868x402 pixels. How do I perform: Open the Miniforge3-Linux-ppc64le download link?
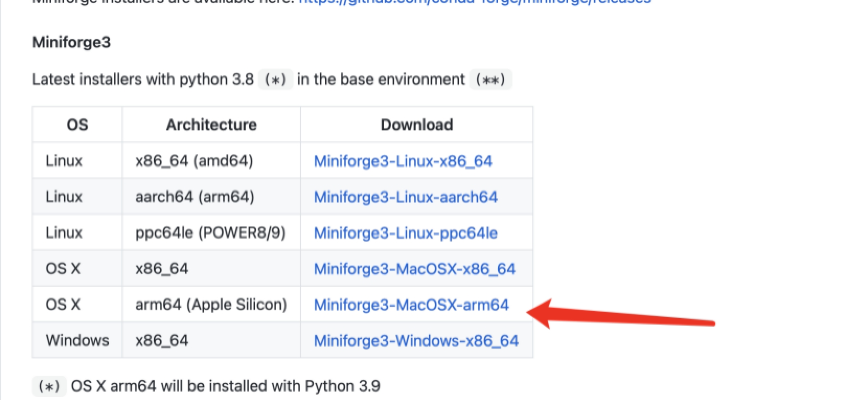click(405, 233)
